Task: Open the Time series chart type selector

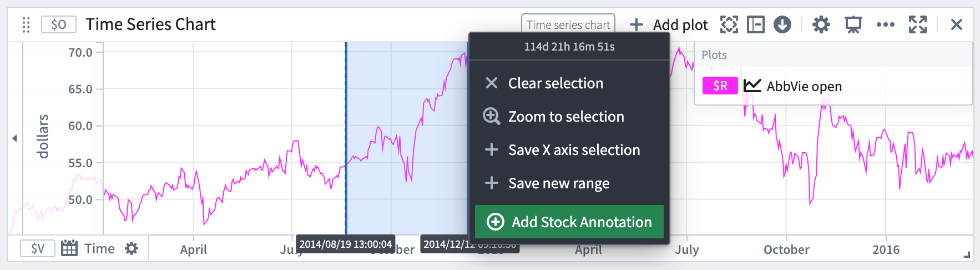Action: [568, 24]
